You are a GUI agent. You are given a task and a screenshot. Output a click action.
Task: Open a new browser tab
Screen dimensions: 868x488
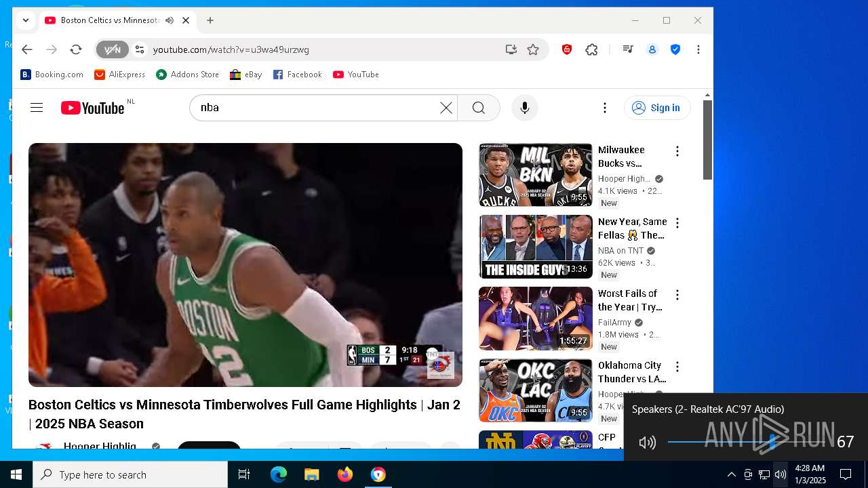tap(210, 20)
